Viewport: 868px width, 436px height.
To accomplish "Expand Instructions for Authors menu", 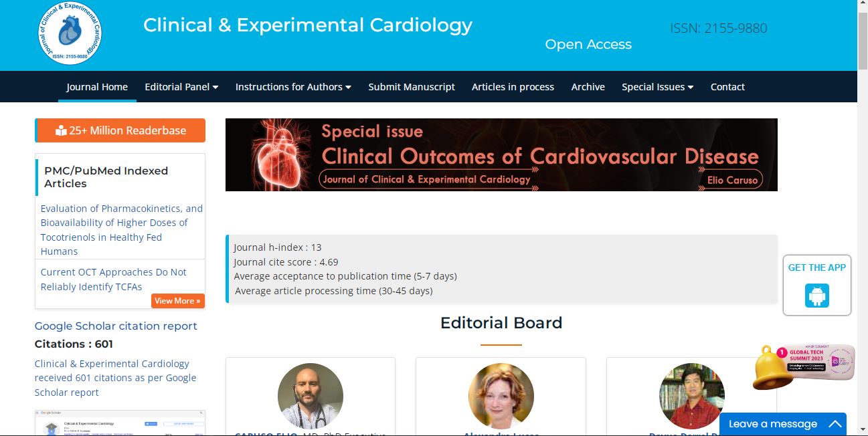I will 293,87.
